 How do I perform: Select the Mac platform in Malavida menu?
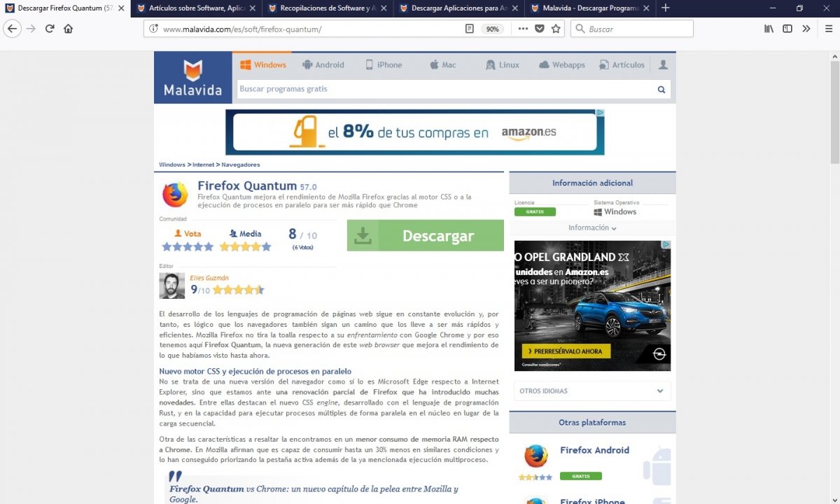pos(442,65)
